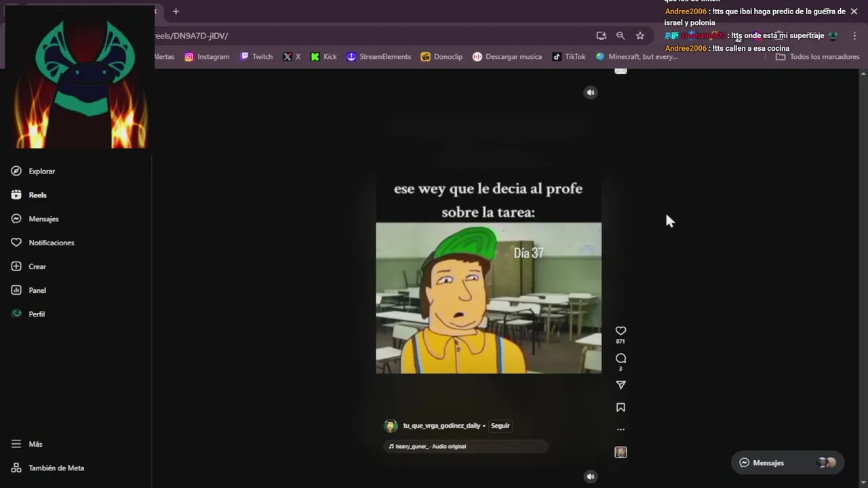The width and height of the screenshot is (868, 488).
Task: Open the browser zoom magnifier icon
Action: point(620,36)
